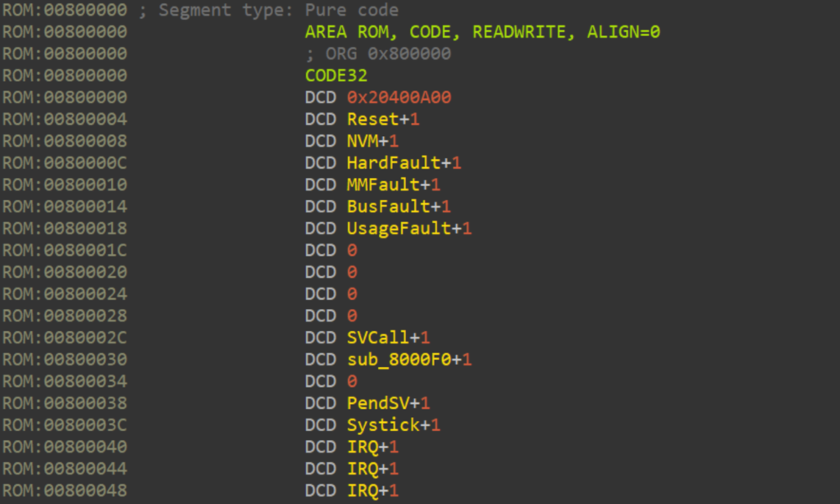The image size is (840, 504).
Task: Follow the IRQ label at address 00800040
Action: [x=362, y=447]
